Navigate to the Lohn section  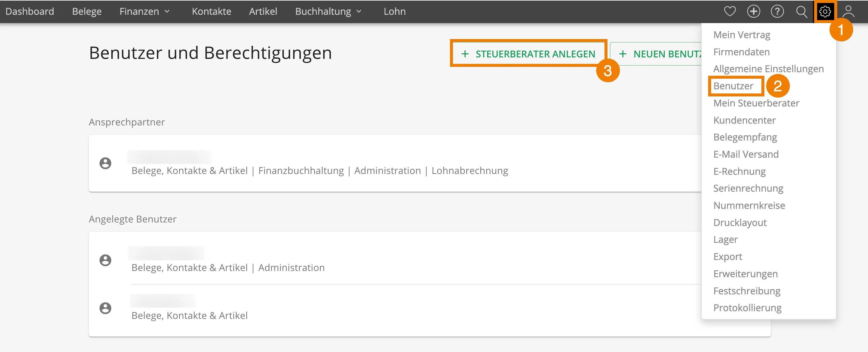click(x=395, y=11)
